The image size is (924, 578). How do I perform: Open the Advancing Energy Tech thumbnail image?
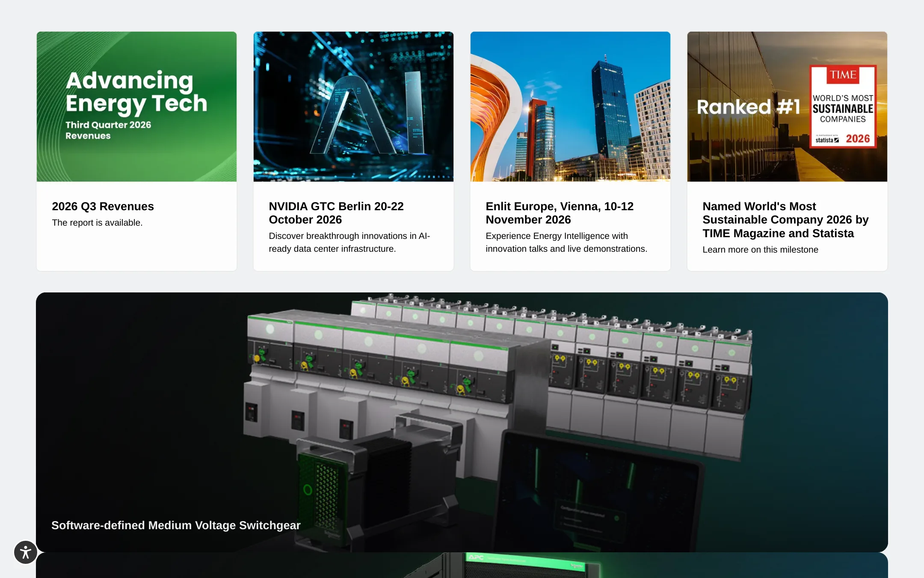click(x=136, y=107)
